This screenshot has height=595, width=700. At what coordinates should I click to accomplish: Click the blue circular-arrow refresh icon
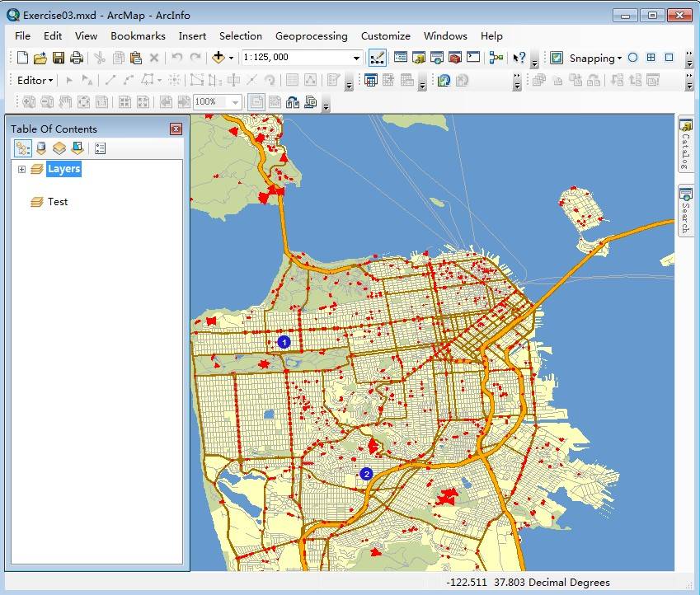[444, 80]
